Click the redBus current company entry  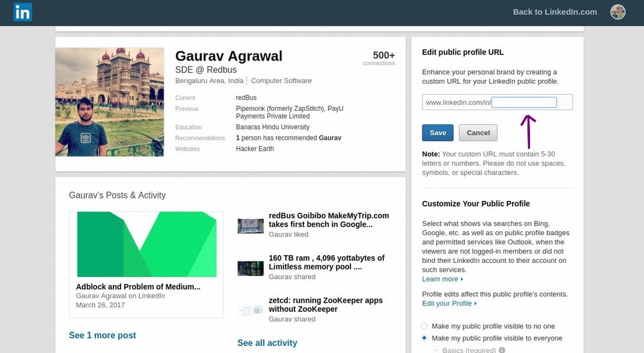(246, 98)
